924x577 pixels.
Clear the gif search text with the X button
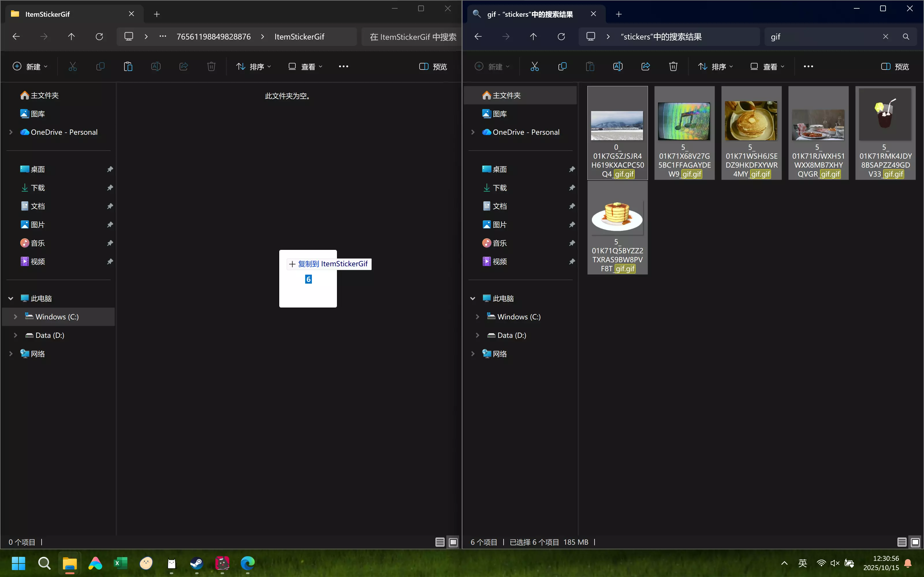tap(885, 37)
